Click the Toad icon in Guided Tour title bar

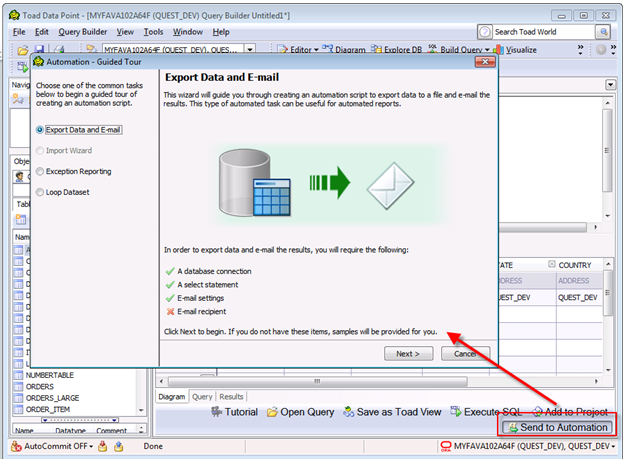pyautogui.click(x=39, y=62)
